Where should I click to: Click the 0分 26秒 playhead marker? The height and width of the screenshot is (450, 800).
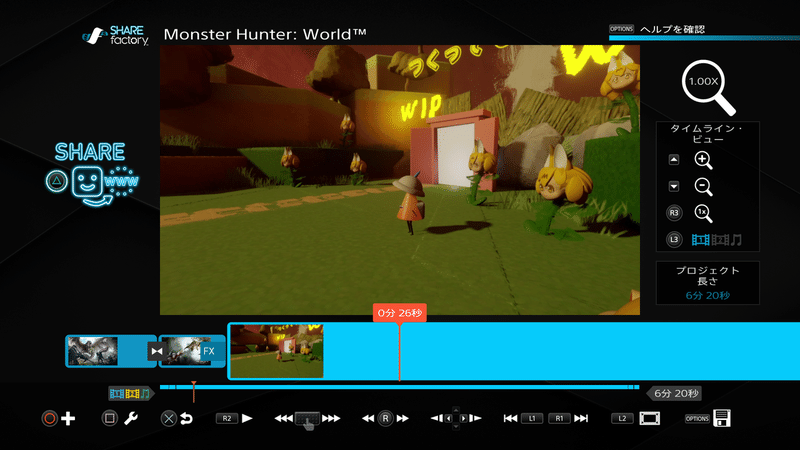pyautogui.click(x=399, y=313)
